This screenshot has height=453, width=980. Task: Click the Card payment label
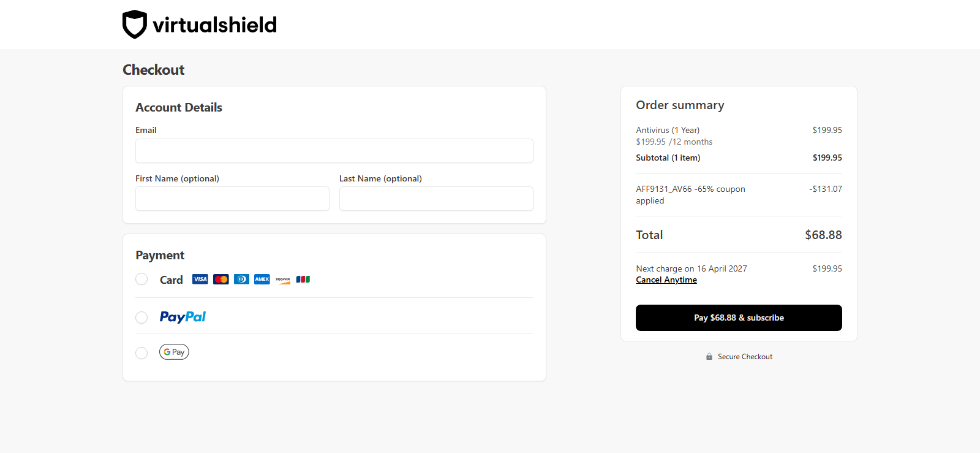pos(171,280)
